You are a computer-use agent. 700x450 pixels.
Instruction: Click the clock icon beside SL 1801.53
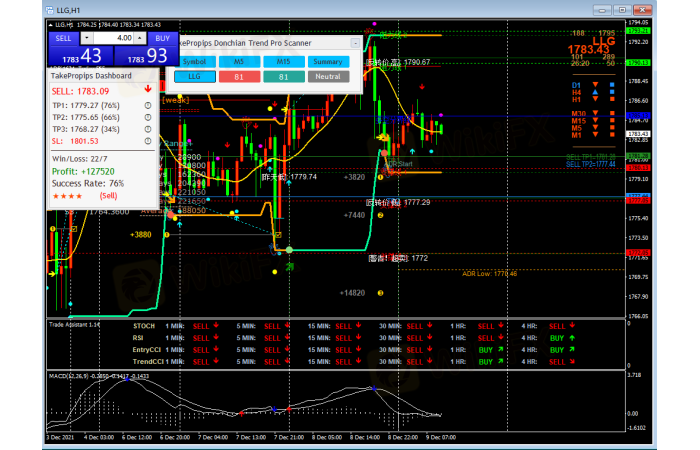[x=147, y=140]
